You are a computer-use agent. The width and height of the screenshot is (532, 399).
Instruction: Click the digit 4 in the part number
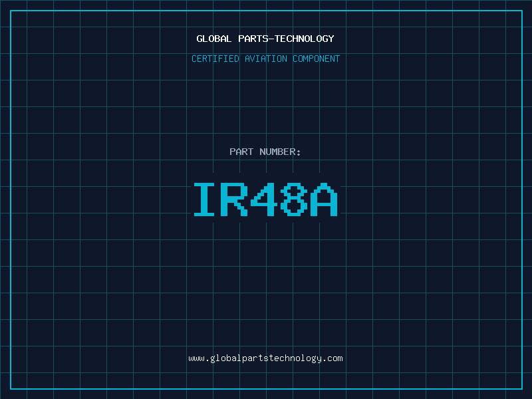click(x=265, y=199)
